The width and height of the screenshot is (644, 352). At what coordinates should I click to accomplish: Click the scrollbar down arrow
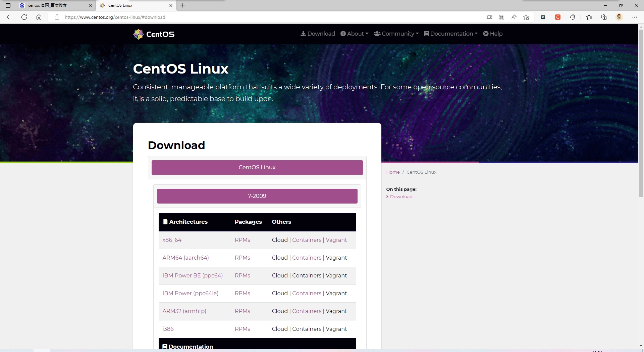[641, 346]
